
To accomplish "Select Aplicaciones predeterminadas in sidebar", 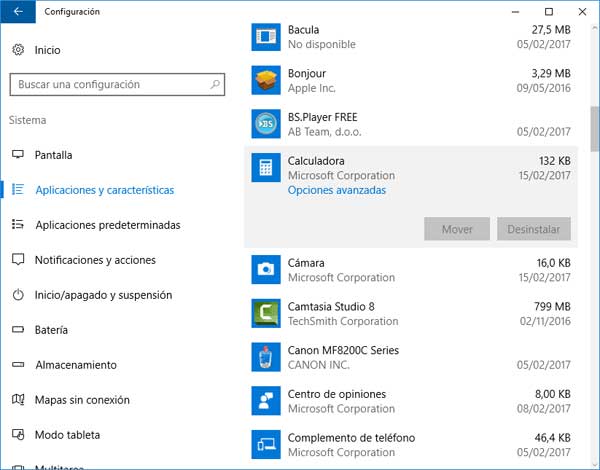I will click(x=107, y=225).
